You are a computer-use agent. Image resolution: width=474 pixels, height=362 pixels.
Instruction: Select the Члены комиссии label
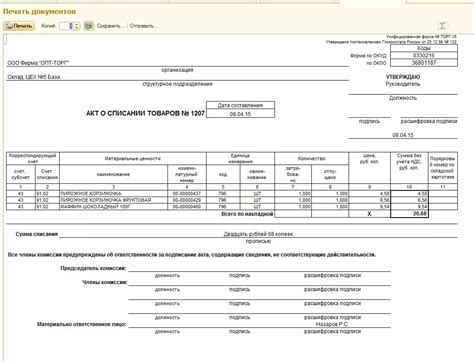click(x=105, y=282)
